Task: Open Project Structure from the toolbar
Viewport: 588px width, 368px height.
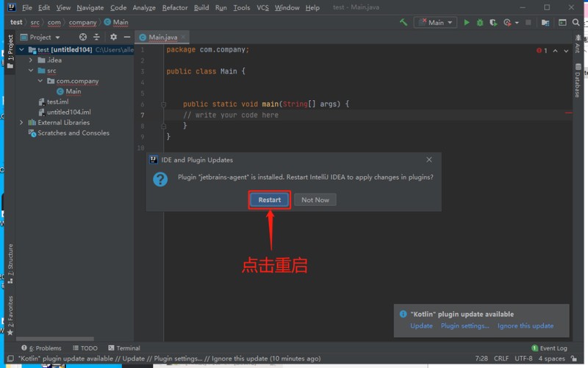Action: [545, 23]
